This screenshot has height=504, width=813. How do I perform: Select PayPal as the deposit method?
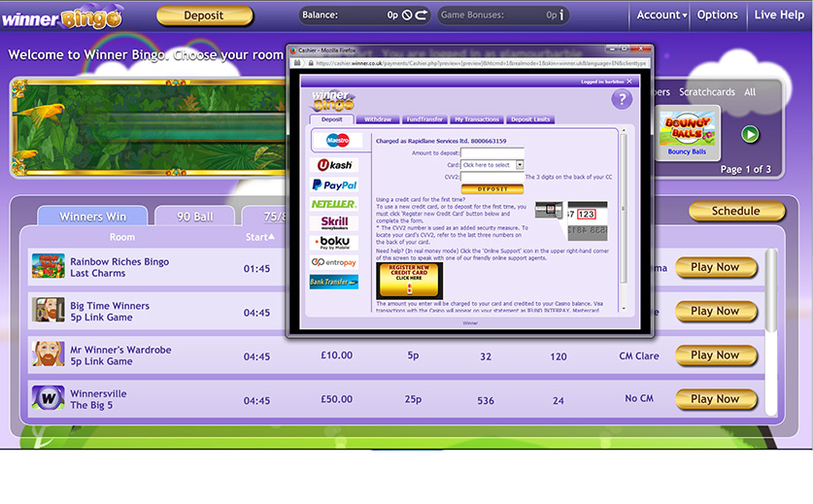pyautogui.click(x=334, y=185)
